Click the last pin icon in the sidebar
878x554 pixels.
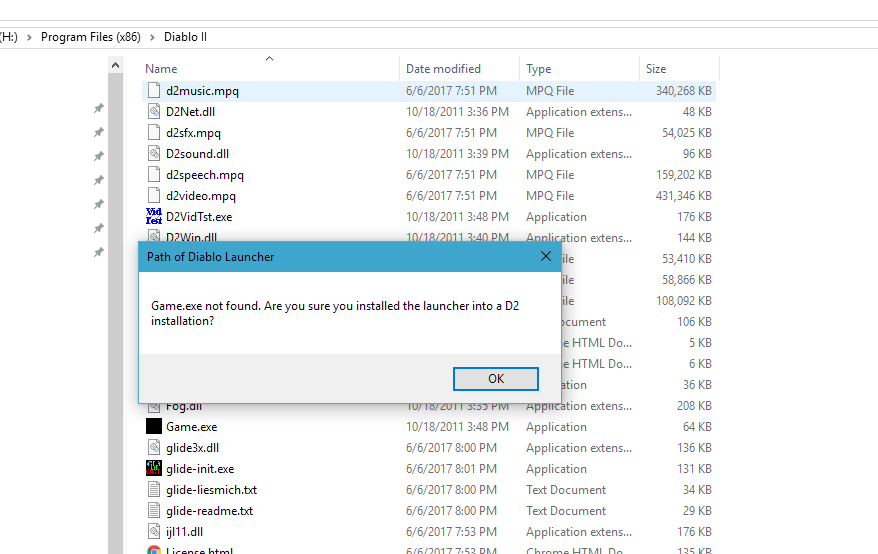coord(99,252)
